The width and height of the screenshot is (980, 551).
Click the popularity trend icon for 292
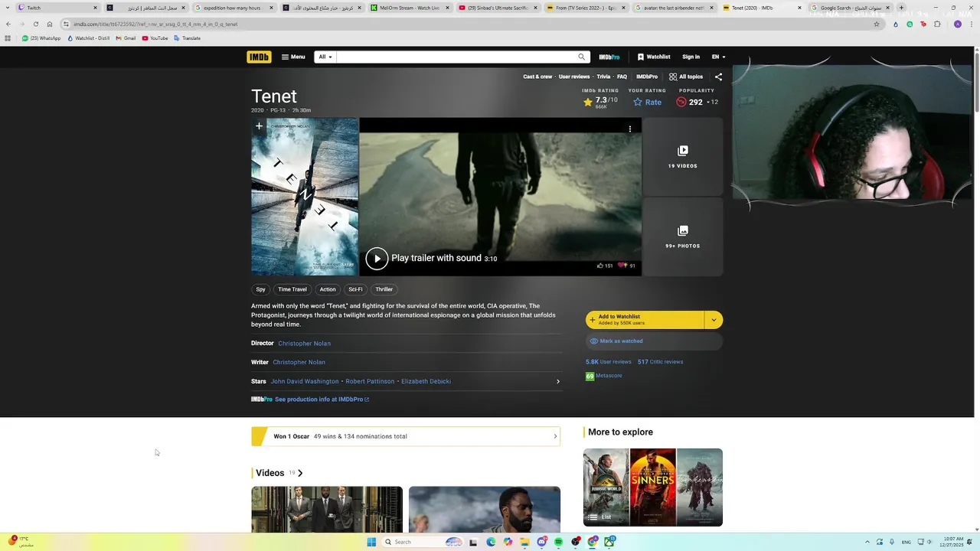pyautogui.click(x=681, y=102)
